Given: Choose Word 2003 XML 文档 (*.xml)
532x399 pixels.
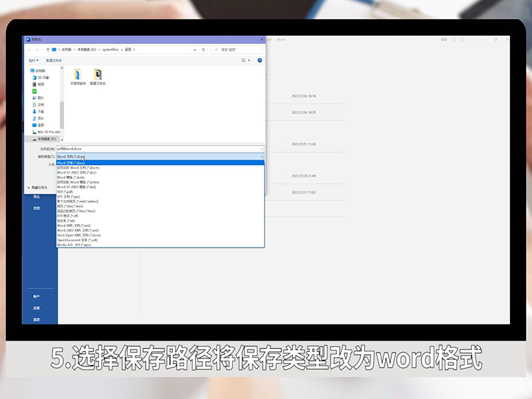Looking at the screenshot, I should [160, 230].
